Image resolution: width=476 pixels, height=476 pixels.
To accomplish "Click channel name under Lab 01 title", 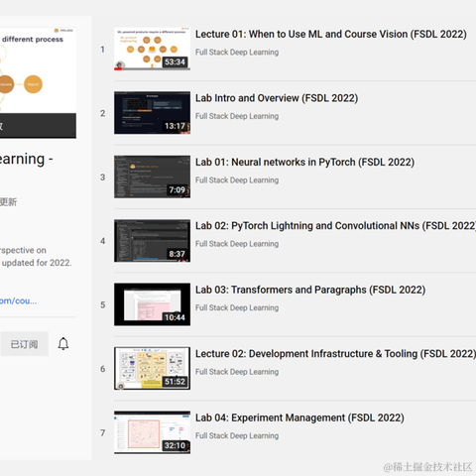I will tap(237, 180).
